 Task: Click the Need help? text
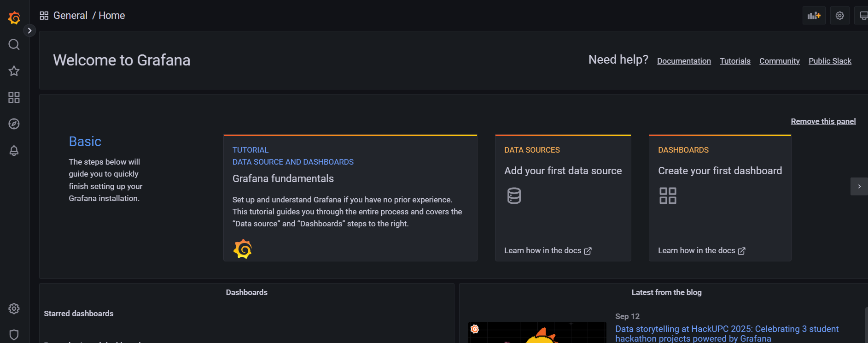pyautogui.click(x=618, y=60)
